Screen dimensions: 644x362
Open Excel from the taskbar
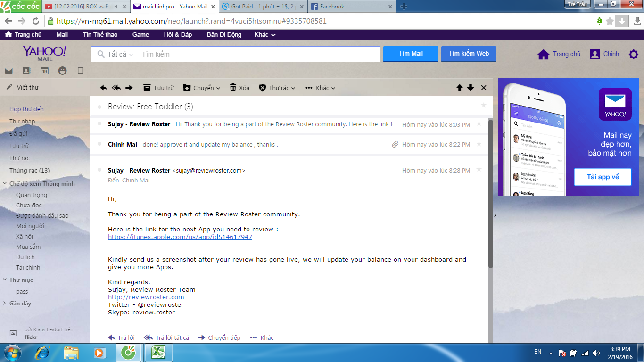pos(158,353)
